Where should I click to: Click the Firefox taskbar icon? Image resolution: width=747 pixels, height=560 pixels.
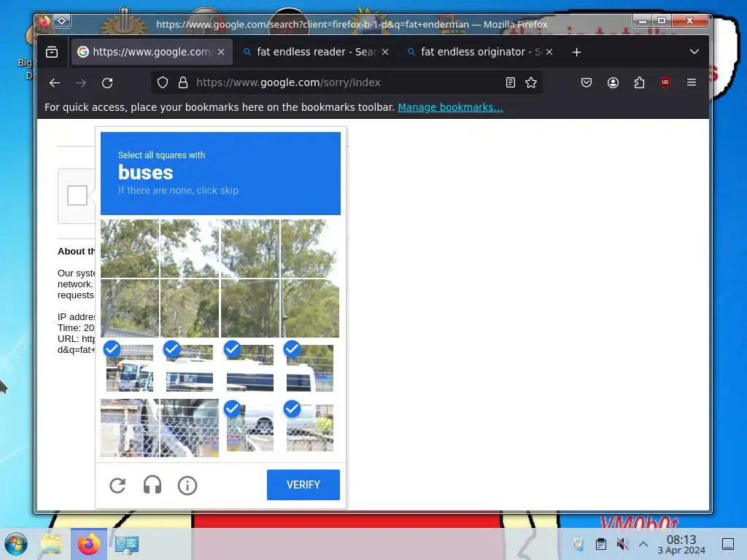click(x=88, y=544)
